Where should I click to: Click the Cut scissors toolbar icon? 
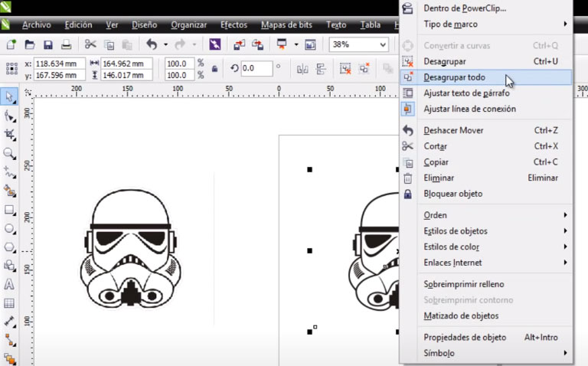point(90,44)
